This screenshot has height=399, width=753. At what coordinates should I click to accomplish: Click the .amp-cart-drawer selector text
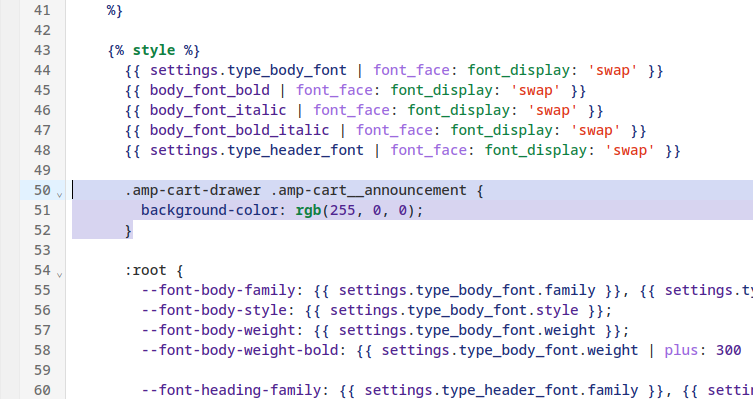coord(193,191)
